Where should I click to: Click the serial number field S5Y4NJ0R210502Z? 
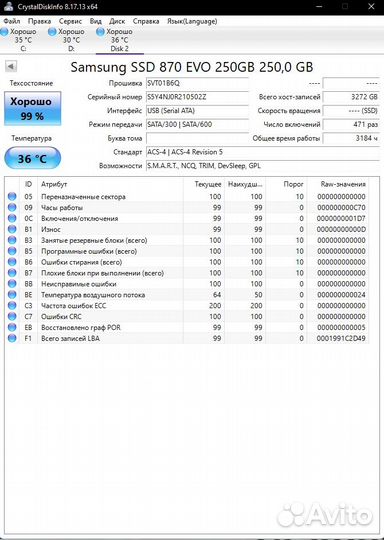point(197,97)
